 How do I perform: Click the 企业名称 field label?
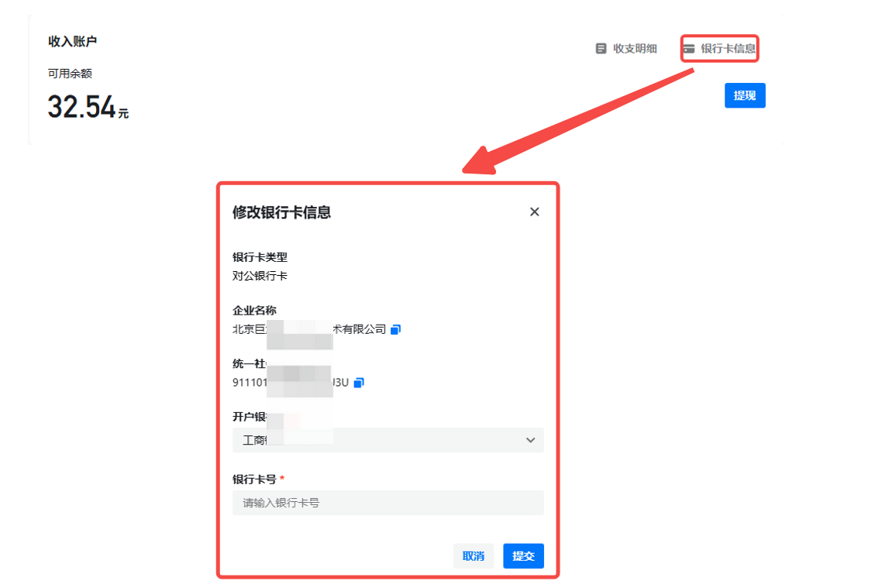(254, 311)
